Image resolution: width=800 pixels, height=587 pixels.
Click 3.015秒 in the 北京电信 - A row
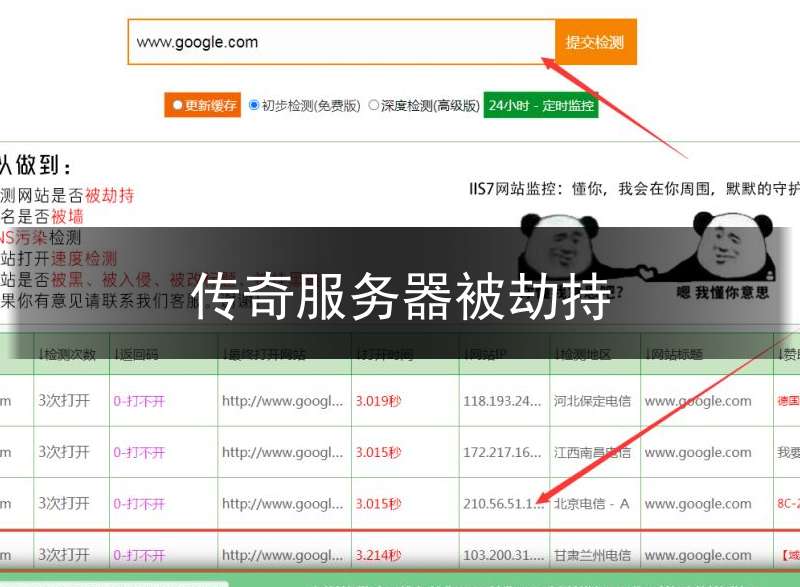379,504
